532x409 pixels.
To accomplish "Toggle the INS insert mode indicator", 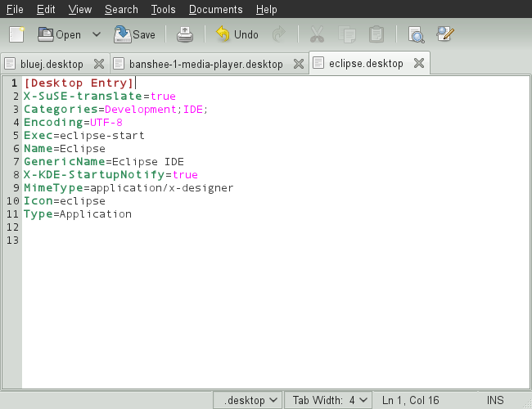I will tap(495, 400).
